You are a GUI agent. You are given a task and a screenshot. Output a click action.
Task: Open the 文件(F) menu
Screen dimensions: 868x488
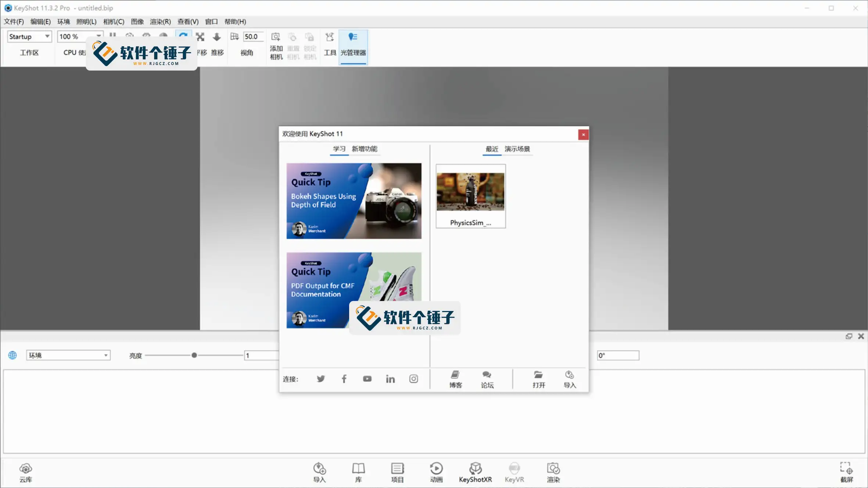pos(14,22)
